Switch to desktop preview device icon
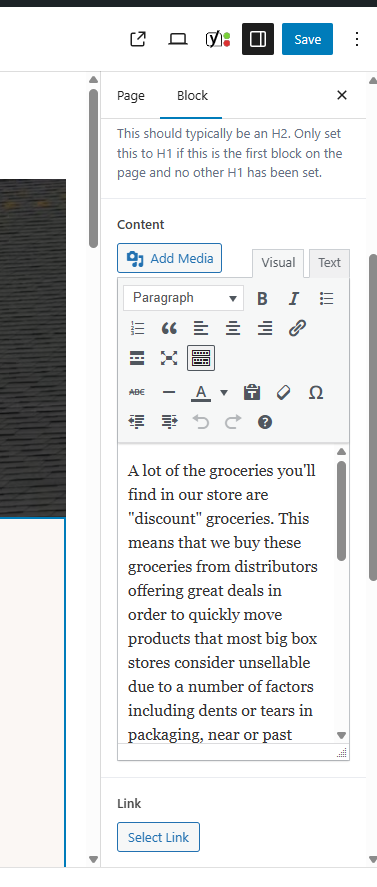Image resolution: width=377 pixels, height=887 pixels. click(x=178, y=39)
